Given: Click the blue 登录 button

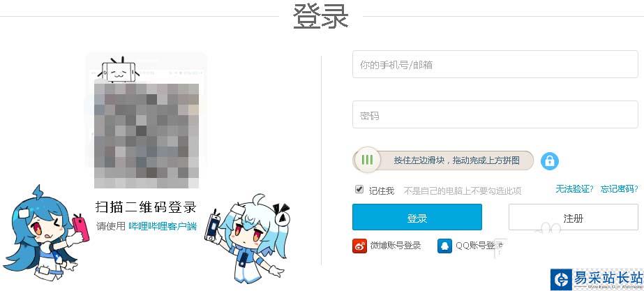Looking at the screenshot, I should [x=417, y=217].
